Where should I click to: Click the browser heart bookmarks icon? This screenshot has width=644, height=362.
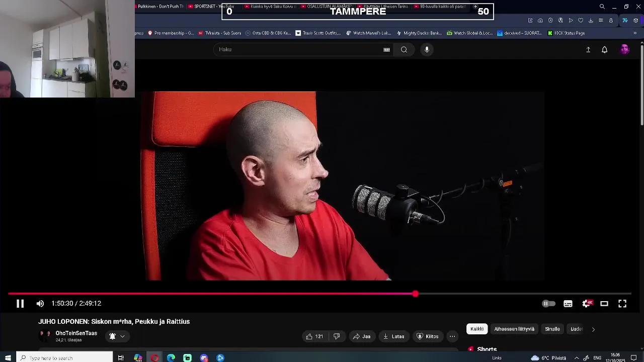[x=581, y=21]
